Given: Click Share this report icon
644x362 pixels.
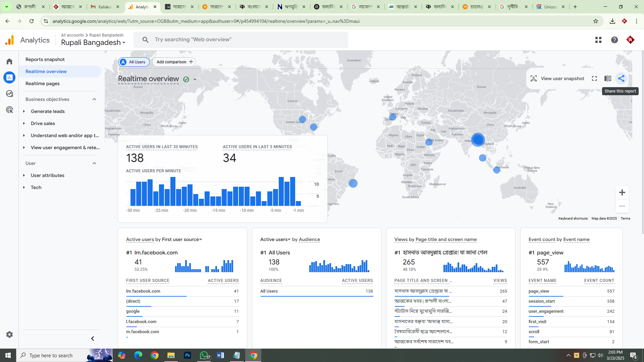Looking at the screenshot, I should [x=621, y=78].
